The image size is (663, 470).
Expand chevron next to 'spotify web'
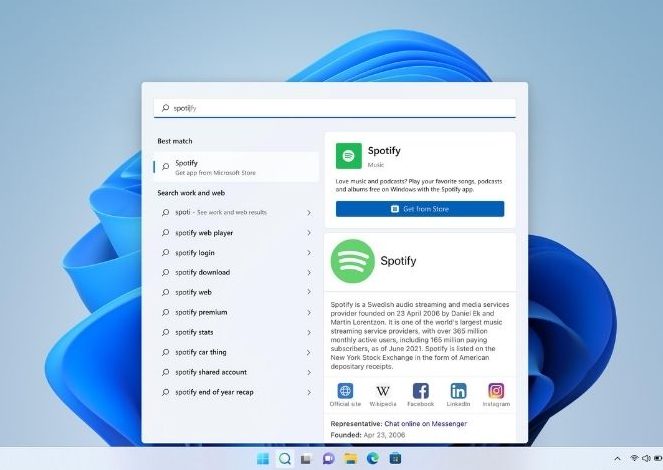pos(309,292)
